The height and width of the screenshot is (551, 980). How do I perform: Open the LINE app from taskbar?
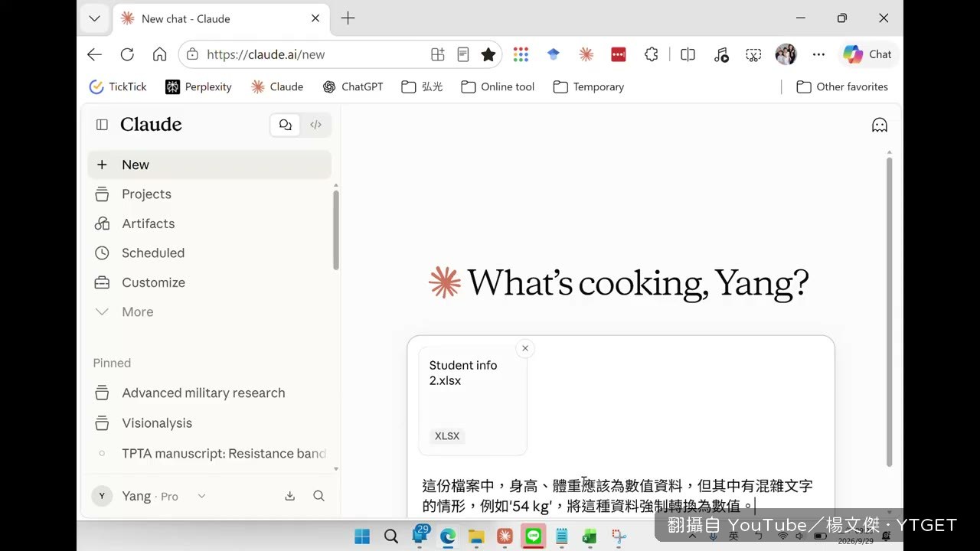(x=533, y=536)
